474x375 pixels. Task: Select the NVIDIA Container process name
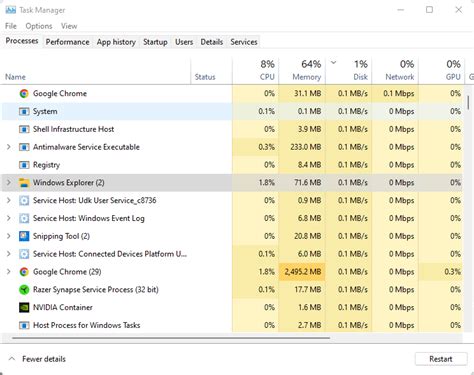coord(63,307)
